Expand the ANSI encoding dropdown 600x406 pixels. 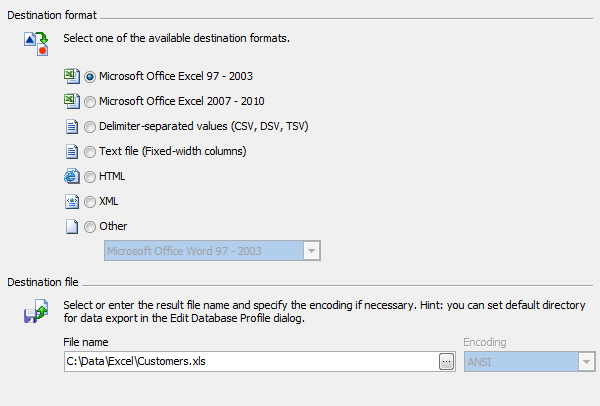pyautogui.click(x=530, y=362)
